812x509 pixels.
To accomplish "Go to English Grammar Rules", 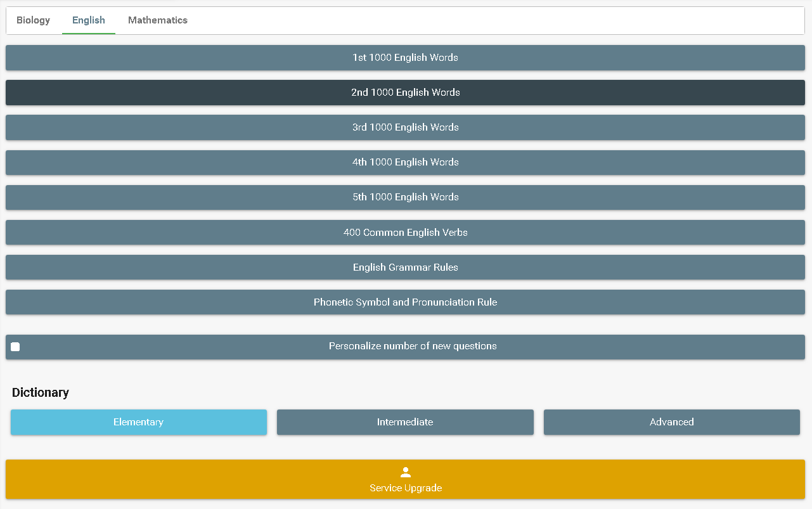I will pyautogui.click(x=405, y=267).
